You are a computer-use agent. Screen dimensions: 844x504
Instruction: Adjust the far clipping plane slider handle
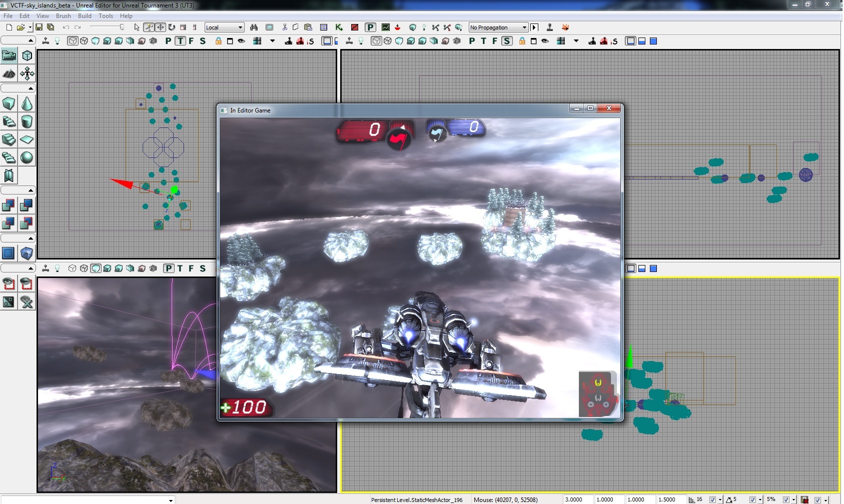click(x=122, y=27)
